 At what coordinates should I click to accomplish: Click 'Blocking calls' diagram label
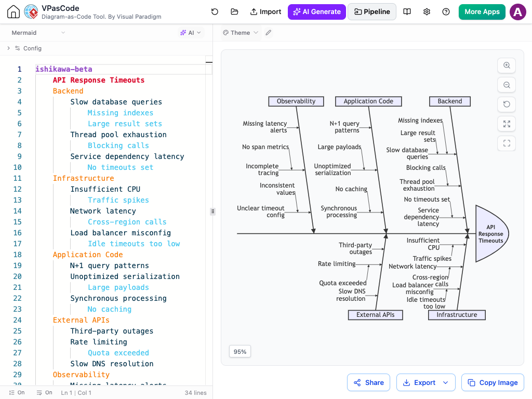point(426,168)
